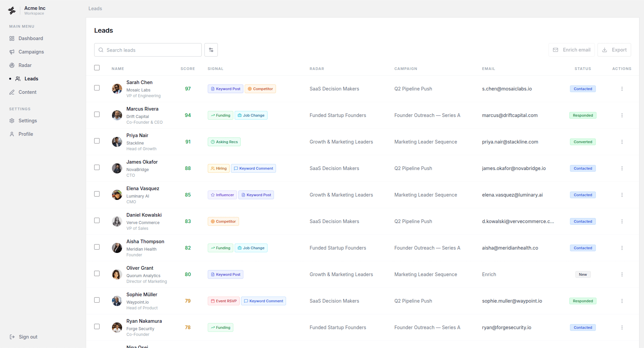The width and height of the screenshot is (644, 348).
Task: Click email s.chen@mosaiclabs.io
Action: point(506,89)
